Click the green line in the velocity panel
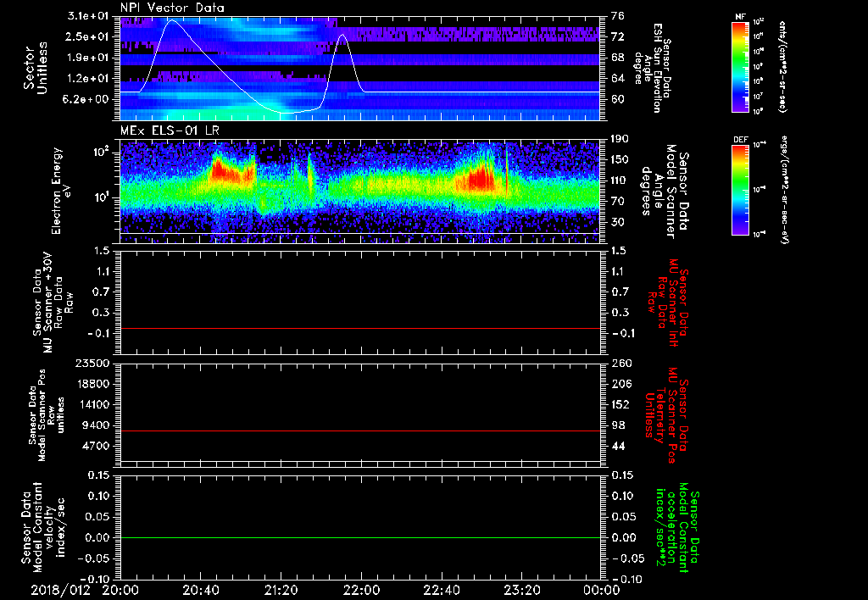Viewport: 868px width, 600px height. click(x=360, y=537)
